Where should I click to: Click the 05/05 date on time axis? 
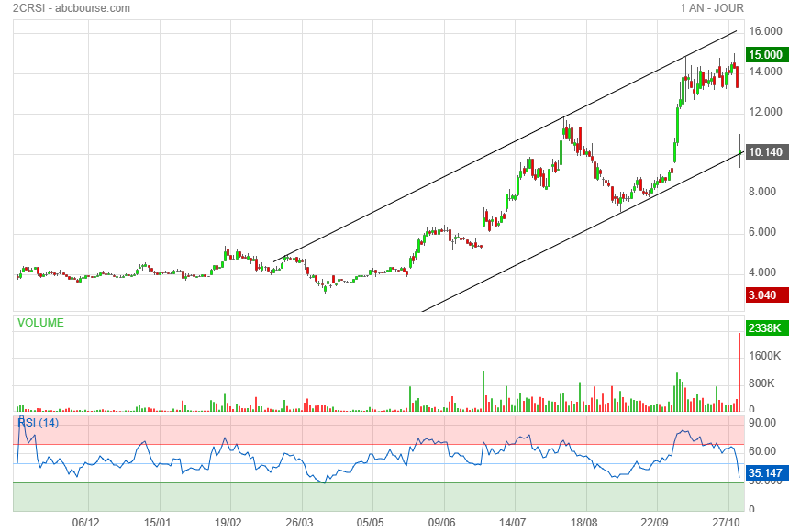[x=371, y=522]
